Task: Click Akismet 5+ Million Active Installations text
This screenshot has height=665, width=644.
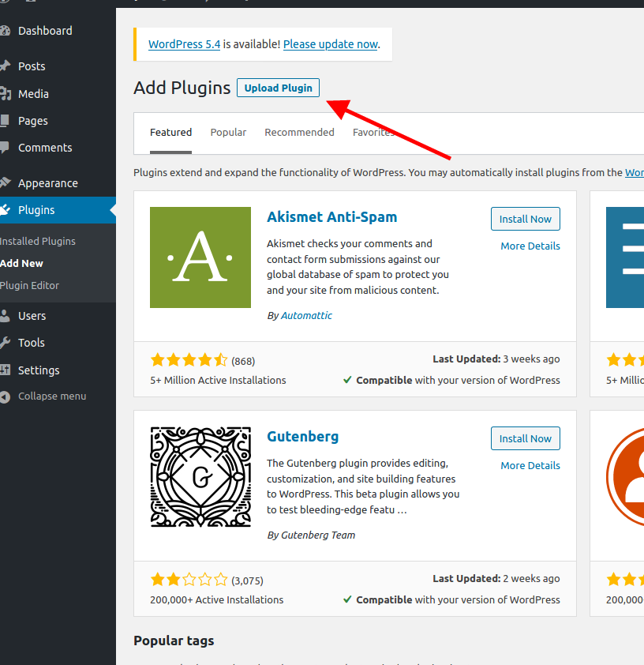Action: 218,381
